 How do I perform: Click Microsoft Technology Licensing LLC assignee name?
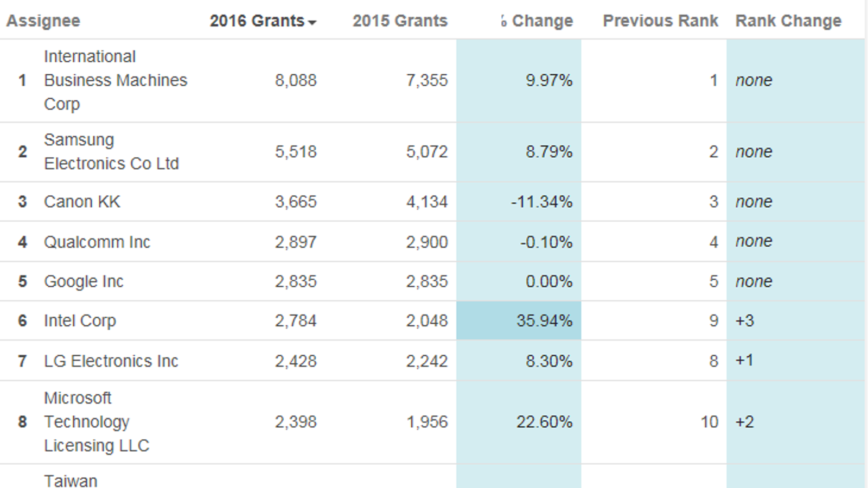point(97,422)
